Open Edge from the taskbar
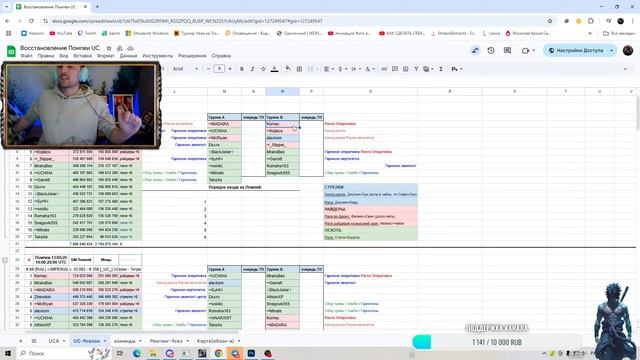The width and height of the screenshot is (640, 360). tap(137, 353)
